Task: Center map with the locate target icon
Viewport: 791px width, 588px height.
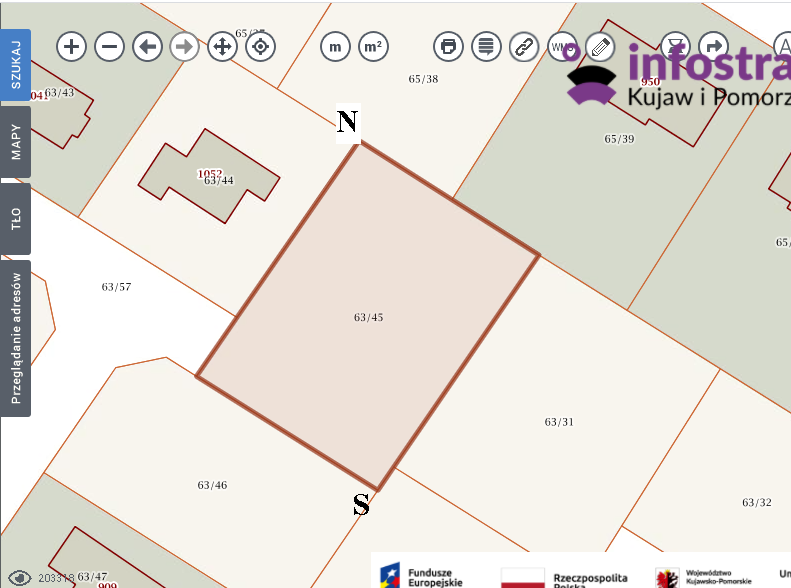Action: [x=260, y=46]
